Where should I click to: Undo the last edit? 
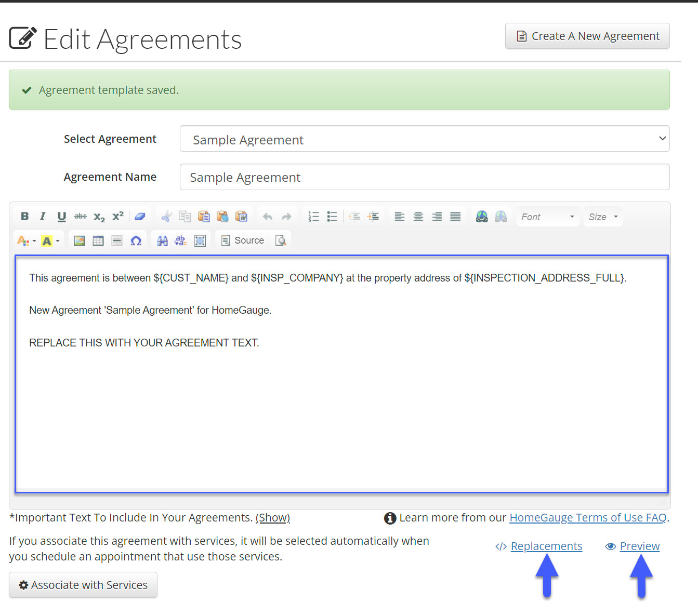(268, 216)
